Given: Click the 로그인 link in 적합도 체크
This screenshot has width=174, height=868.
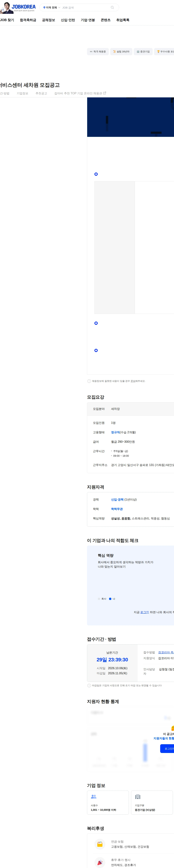Looking at the screenshot, I should tap(144, 612).
